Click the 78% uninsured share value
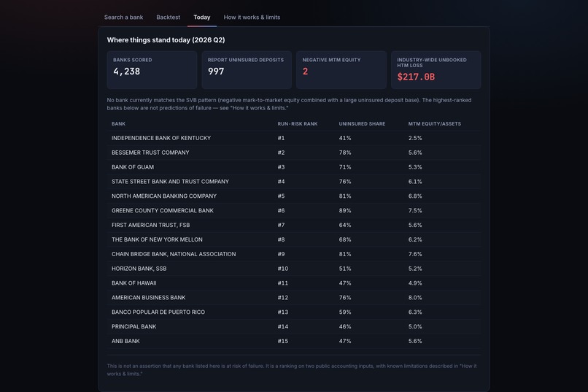 [345, 153]
